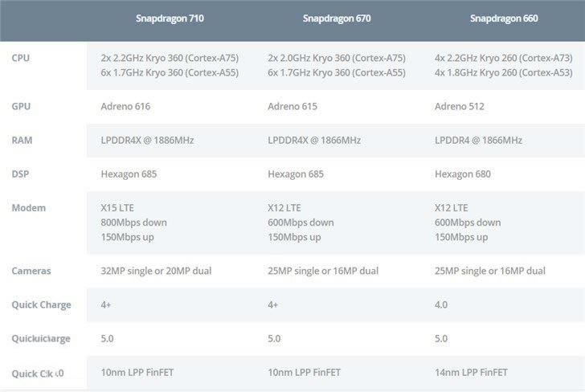Select the CPU row label
The height and width of the screenshot is (392, 585).
click(x=21, y=58)
